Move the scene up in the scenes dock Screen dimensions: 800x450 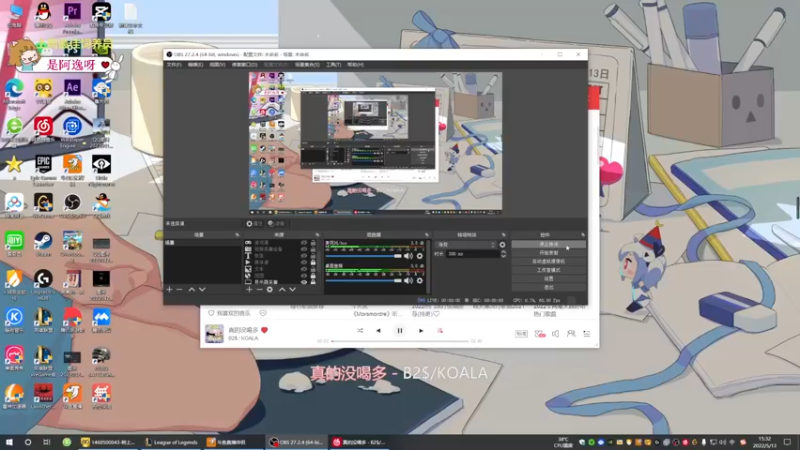(x=192, y=289)
